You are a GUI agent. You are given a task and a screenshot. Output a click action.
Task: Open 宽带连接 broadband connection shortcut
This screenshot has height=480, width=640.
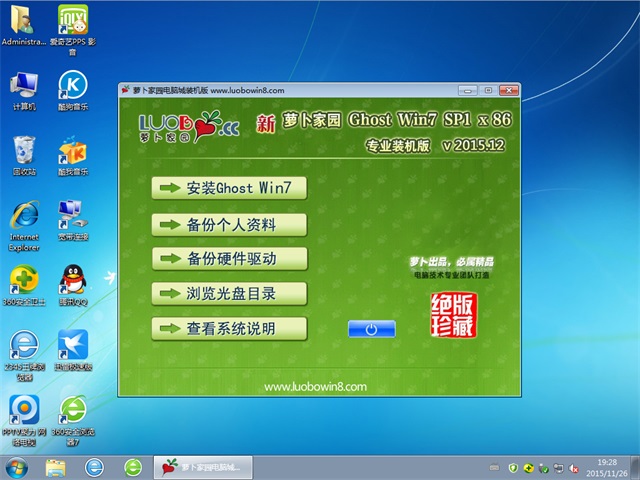73,220
